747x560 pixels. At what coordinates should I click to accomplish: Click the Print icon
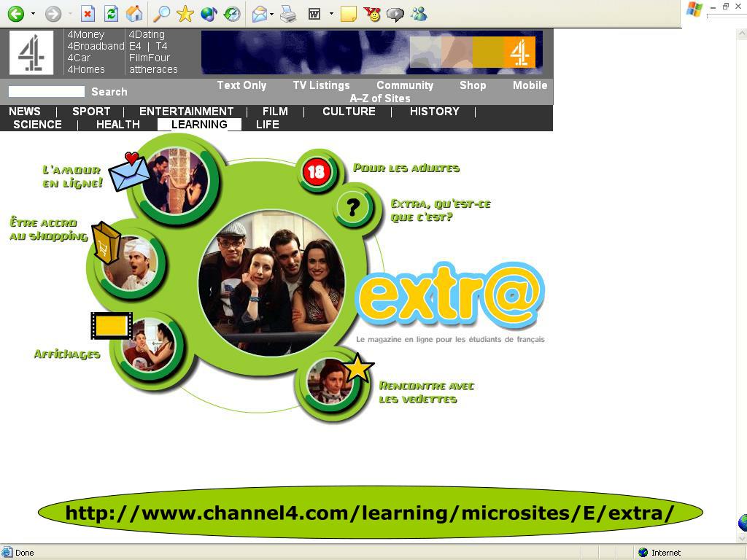coord(287,15)
